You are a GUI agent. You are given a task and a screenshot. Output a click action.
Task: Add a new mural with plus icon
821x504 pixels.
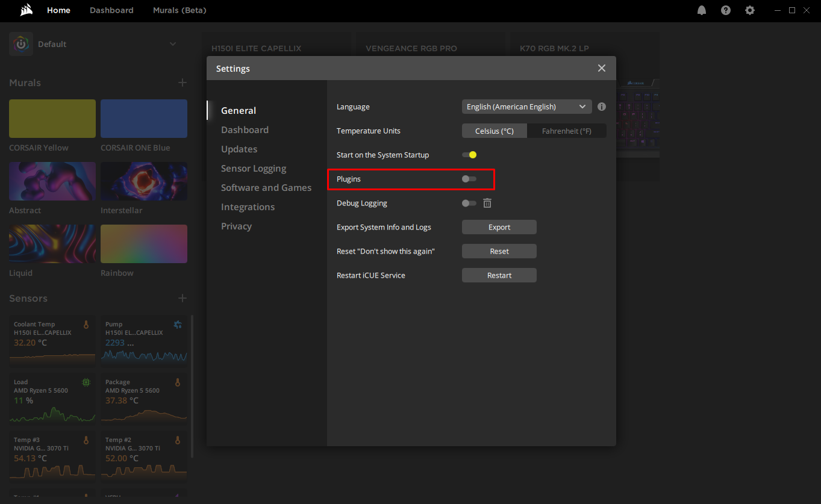coord(183,82)
